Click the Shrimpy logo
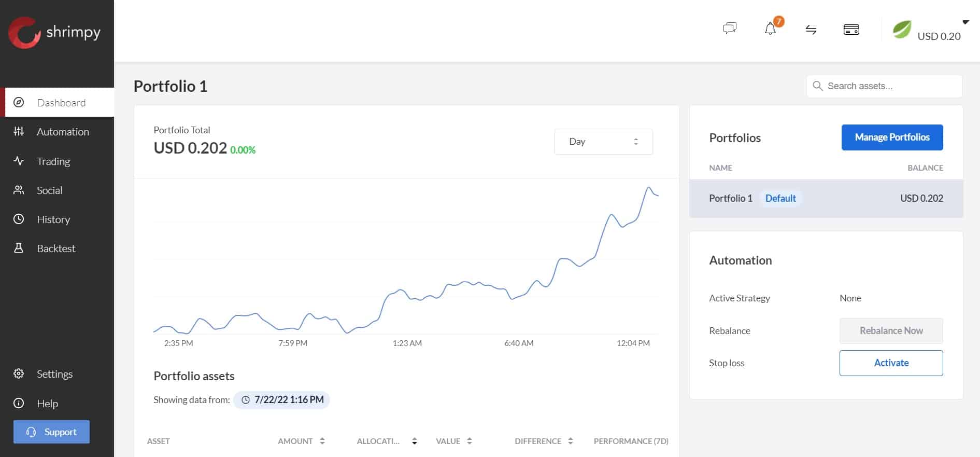980x457 pixels. tap(54, 32)
